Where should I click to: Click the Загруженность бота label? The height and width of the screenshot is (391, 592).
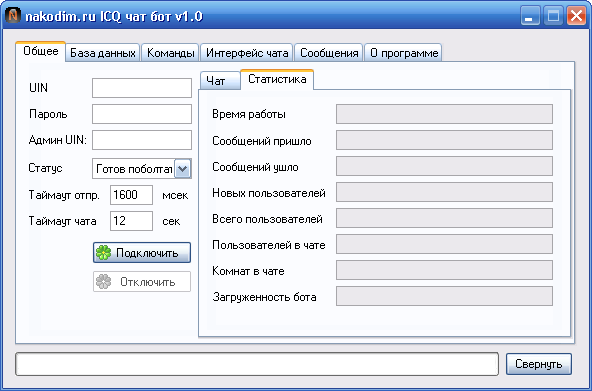264,297
